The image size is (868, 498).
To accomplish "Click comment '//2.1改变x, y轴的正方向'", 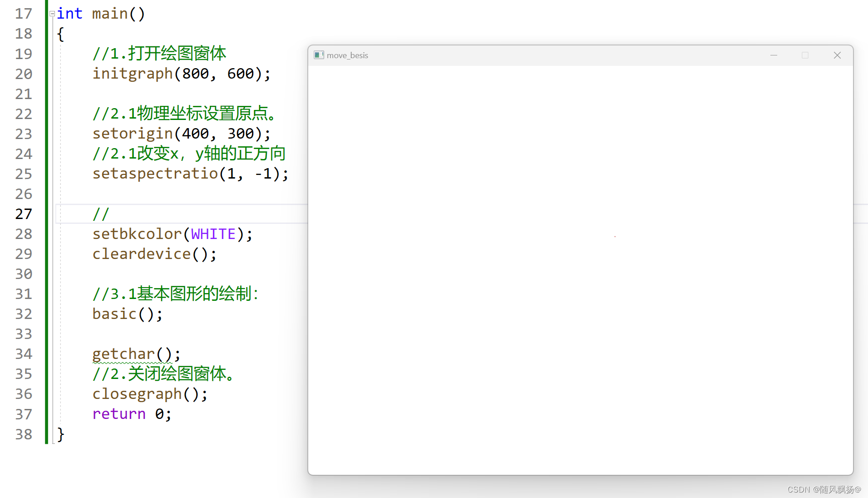I will click(x=189, y=154).
